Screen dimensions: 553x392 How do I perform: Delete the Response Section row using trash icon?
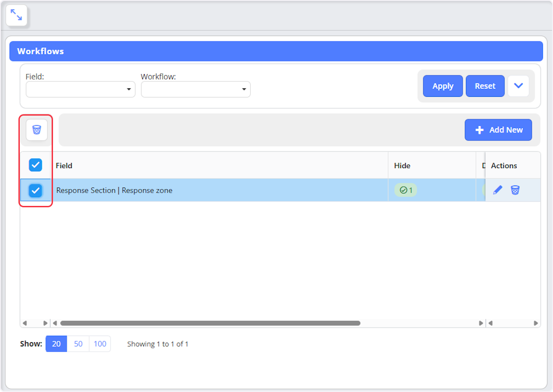click(515, 190)
